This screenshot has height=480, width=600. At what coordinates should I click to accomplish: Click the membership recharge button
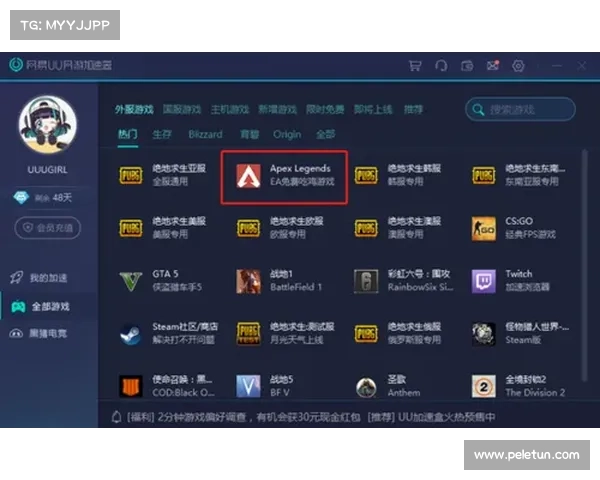point(48,228)
